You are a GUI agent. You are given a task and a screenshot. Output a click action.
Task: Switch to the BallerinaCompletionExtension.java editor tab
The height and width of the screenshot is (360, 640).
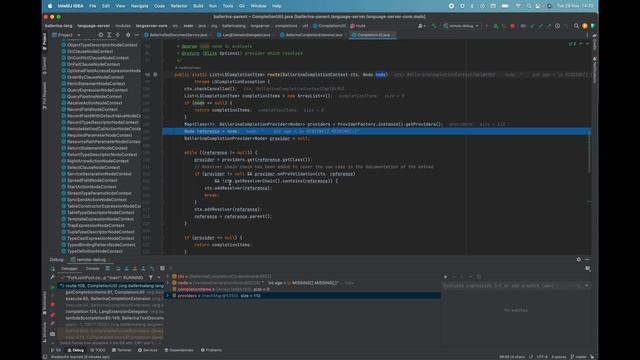coord(311,35)
